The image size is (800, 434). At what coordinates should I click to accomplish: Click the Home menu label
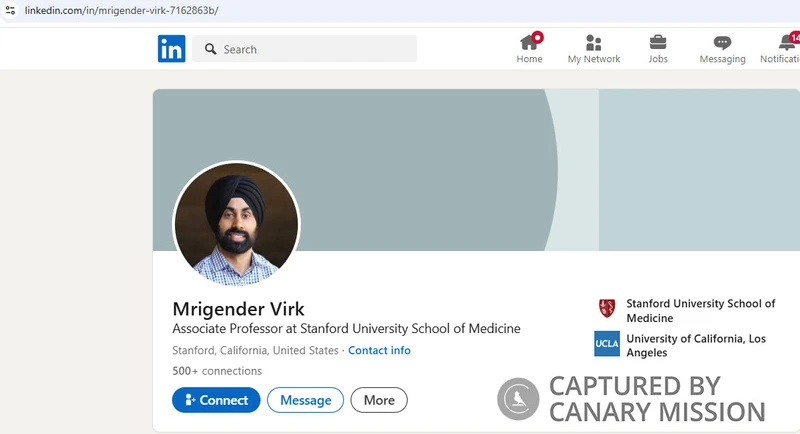tap(529, 59)
